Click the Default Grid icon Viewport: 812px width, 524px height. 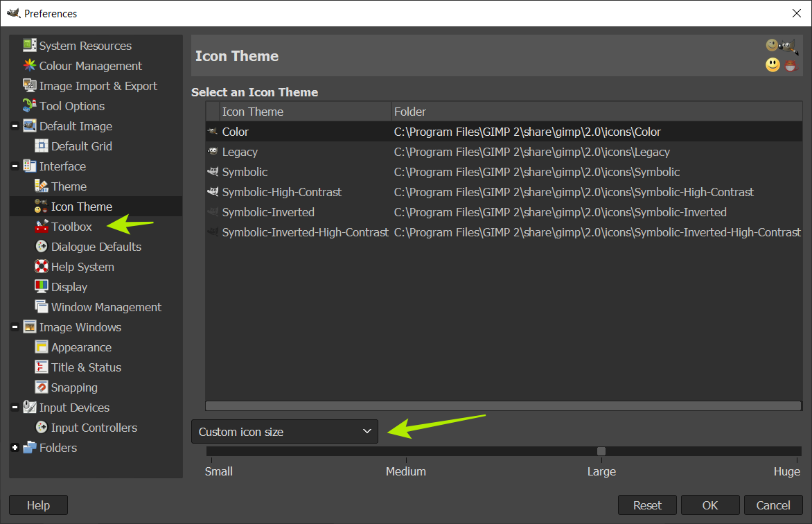click(42, 146)
